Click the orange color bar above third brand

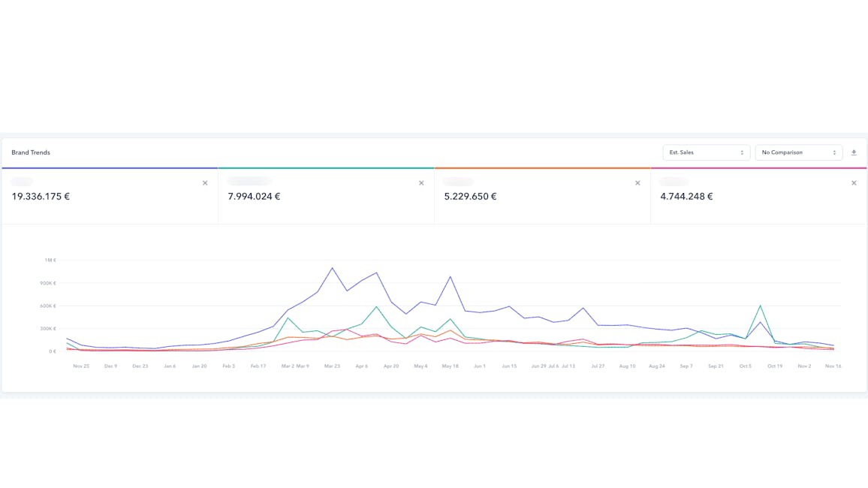[x=542, y=168]
